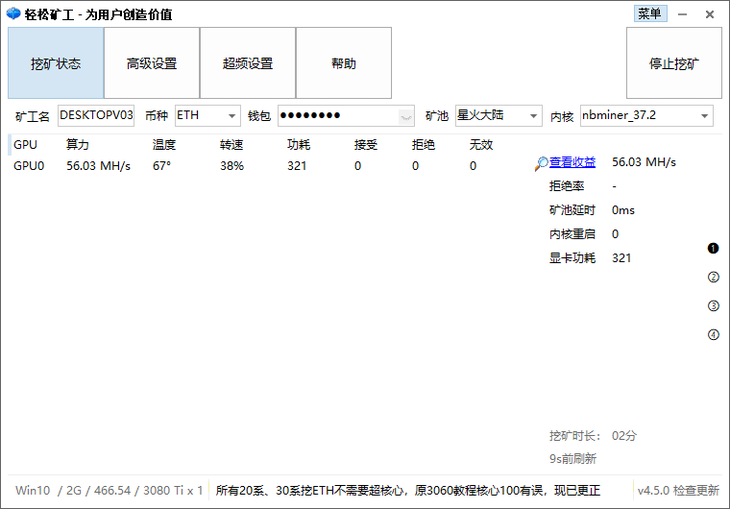This screenshot has height=509, width=730.
Task: Click the blue app logo in title bar
Action: tap(13, 14)
